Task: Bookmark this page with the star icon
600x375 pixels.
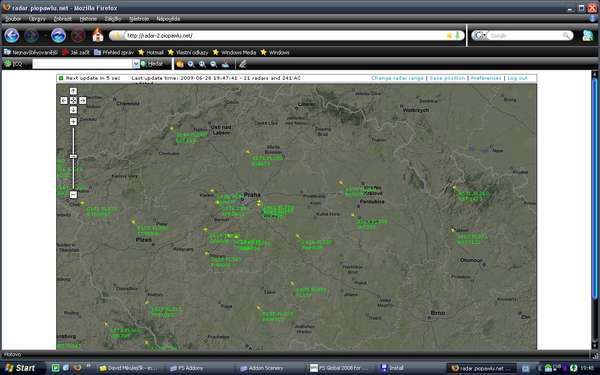Action: coord(449,36)
